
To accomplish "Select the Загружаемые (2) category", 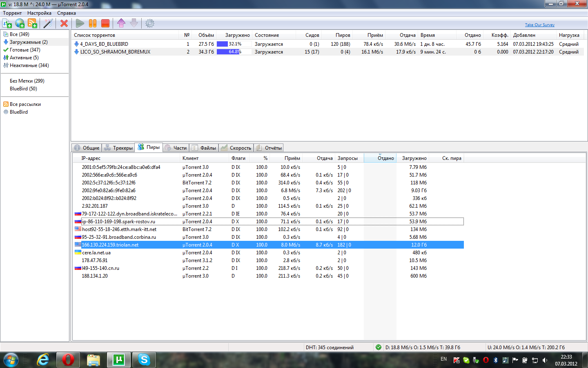I will pos(29,42).
